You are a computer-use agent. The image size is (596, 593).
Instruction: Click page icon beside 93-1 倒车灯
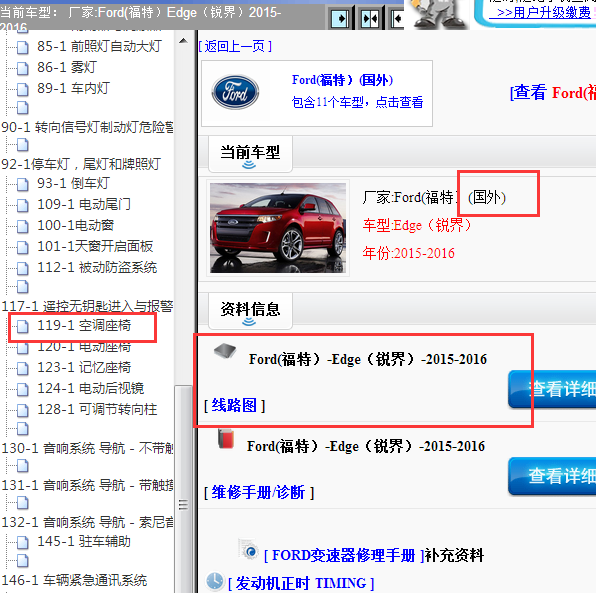[23, 184]
